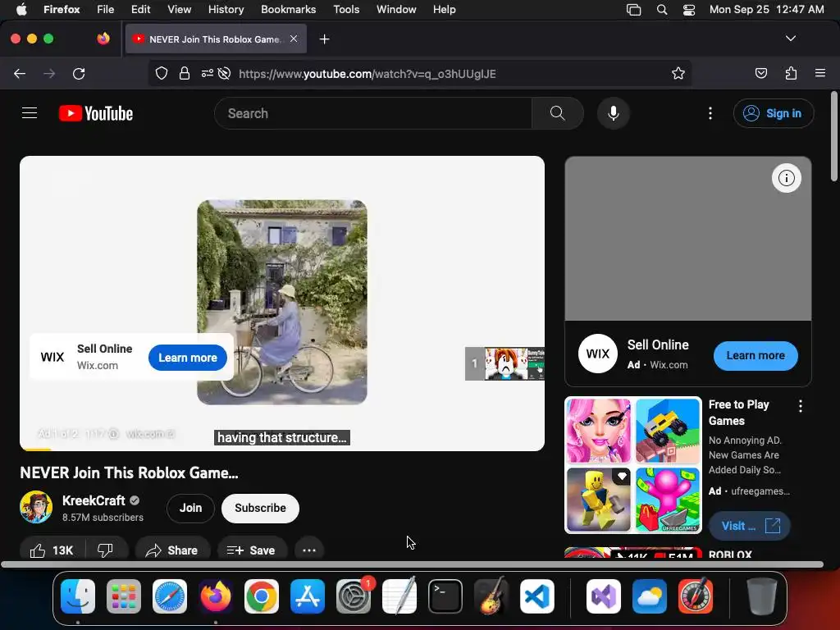Show site security padlock info
Image resolution: width=840 pixels, height=630 pixels.
coord(185,73)
